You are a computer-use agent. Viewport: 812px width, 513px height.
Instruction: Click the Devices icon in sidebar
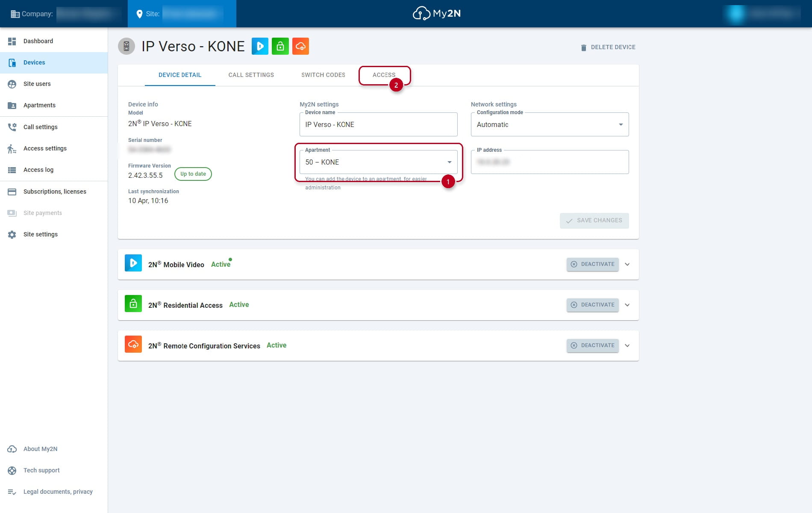tap(12, 62)
